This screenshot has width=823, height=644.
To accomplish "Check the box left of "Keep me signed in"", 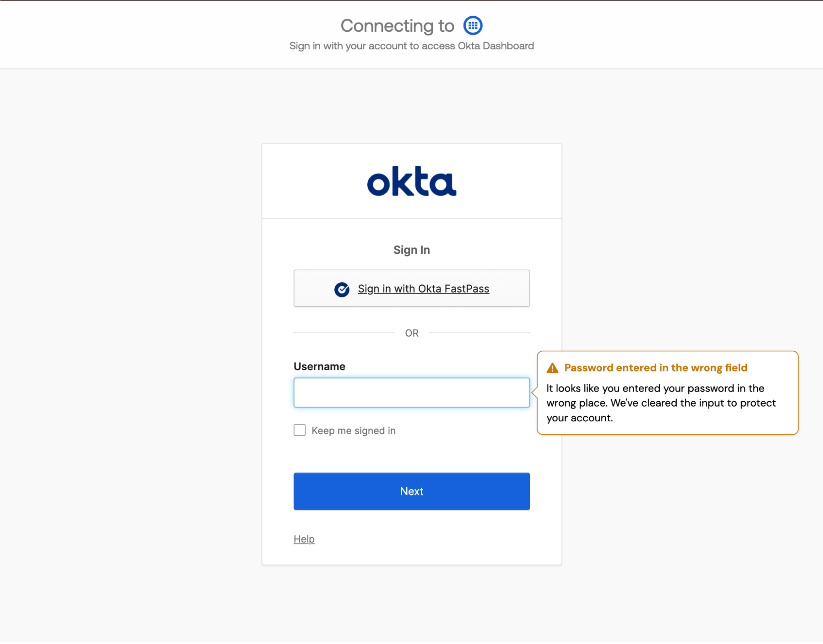I will click(299, 430).
